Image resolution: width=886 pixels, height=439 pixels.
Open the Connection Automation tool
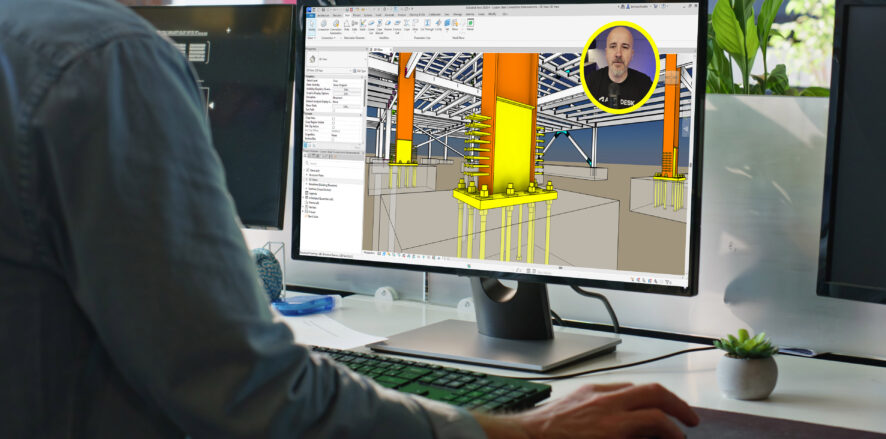pyautogui.click(x=336, y=26)
